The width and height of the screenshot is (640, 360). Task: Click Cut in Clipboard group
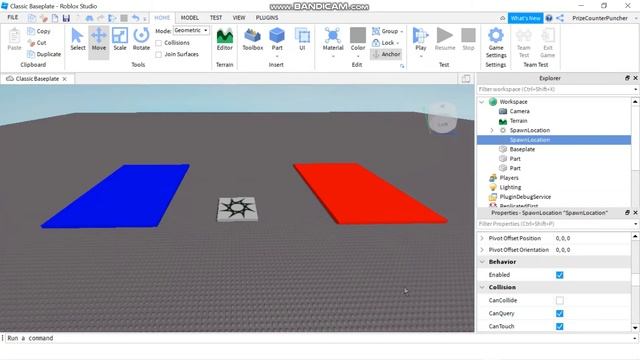pyautogui.click(x=37, y=42)
